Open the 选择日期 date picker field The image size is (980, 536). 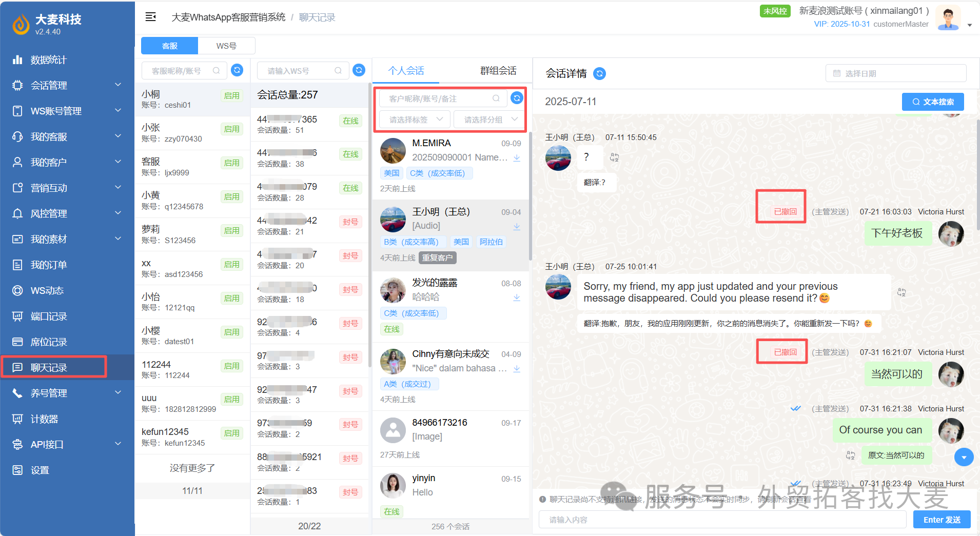click(x=896, y=73)
